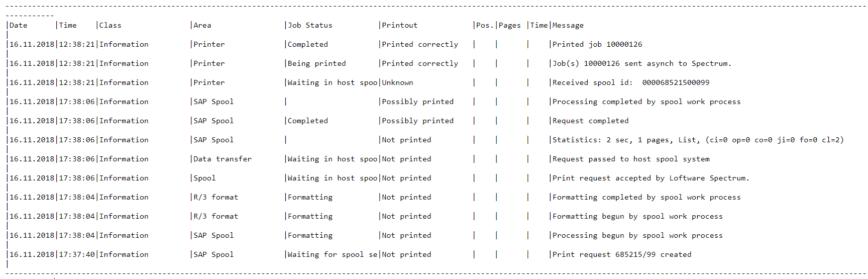The width and height of the screenshot is (868, 279).
Task: Select the 'Being printed' job status cell
Action: [x=317, y=63]
